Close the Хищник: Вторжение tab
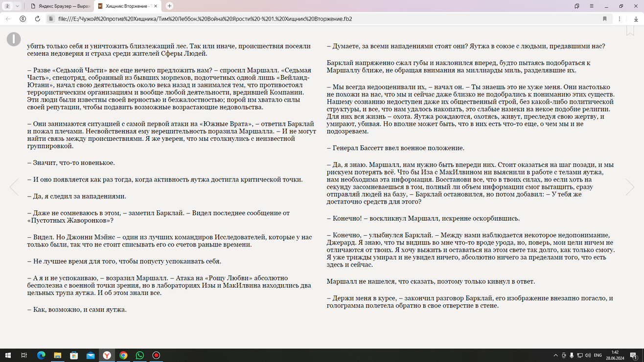This screenshot has height=362, width=644. pos(155,6)
